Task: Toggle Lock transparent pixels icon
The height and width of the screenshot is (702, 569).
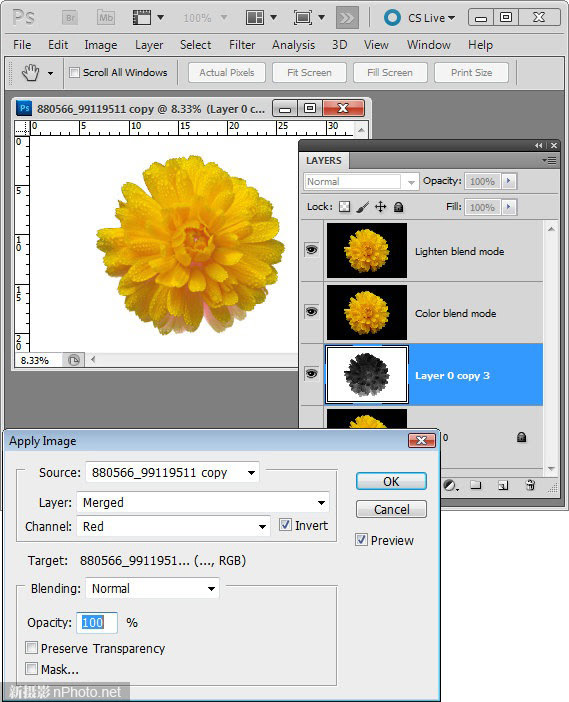Action: pyautogui.click(x=345, y=207)
